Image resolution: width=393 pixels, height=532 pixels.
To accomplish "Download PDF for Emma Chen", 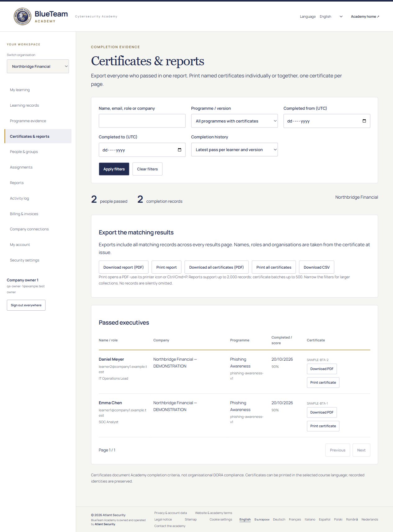I will tap(322, 412).
